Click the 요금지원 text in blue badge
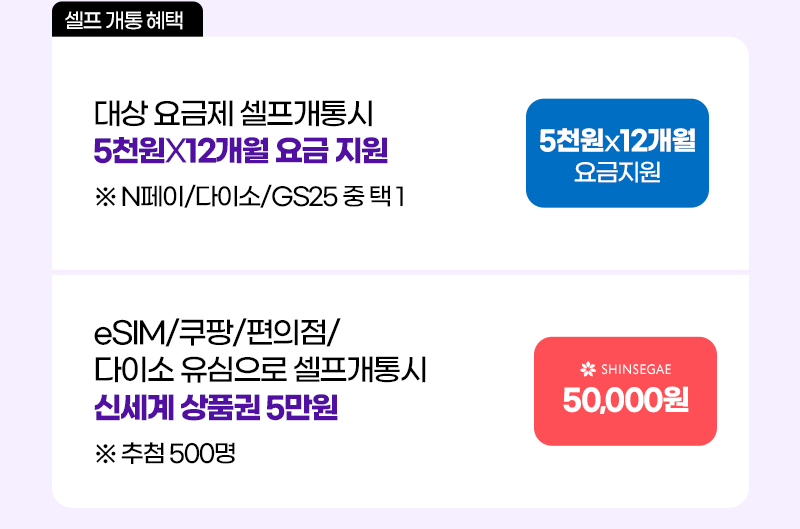The width and height of the screenshot is (800, 529). [617, 172]
